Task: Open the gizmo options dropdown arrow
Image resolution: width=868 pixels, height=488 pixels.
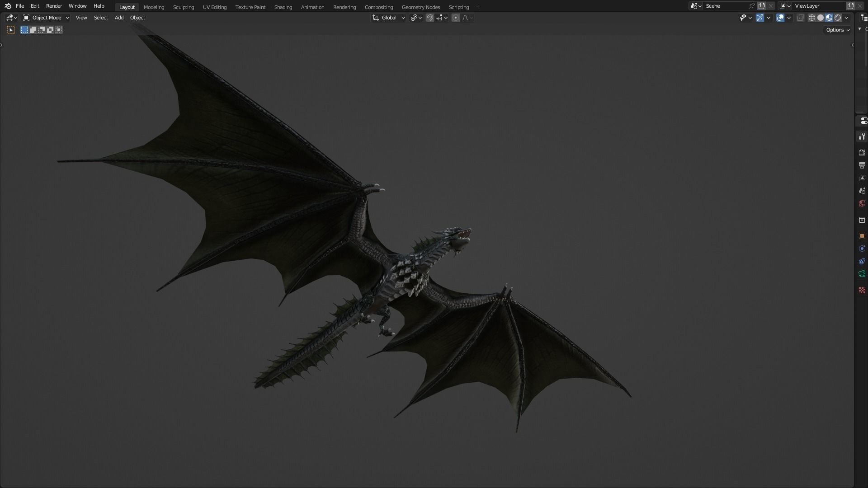Action: (x=769, y=18)
